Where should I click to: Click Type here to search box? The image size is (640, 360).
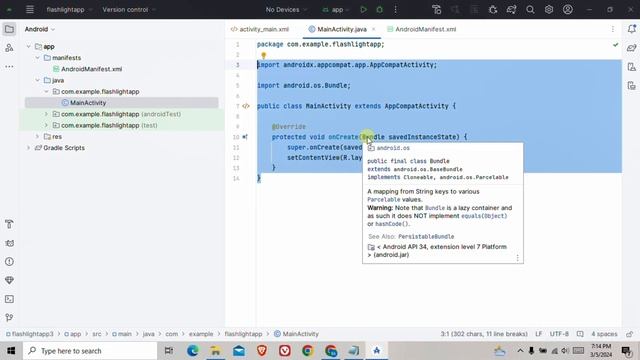pos(90,351)
